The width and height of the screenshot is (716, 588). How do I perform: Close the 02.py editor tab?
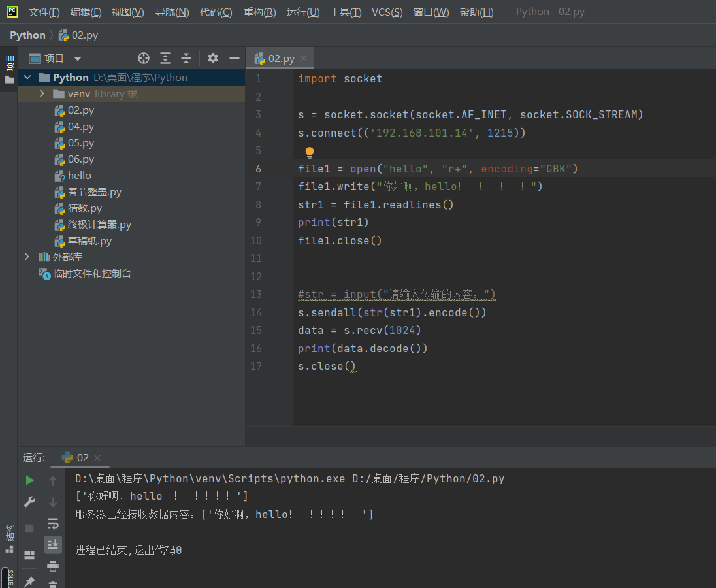304,58
